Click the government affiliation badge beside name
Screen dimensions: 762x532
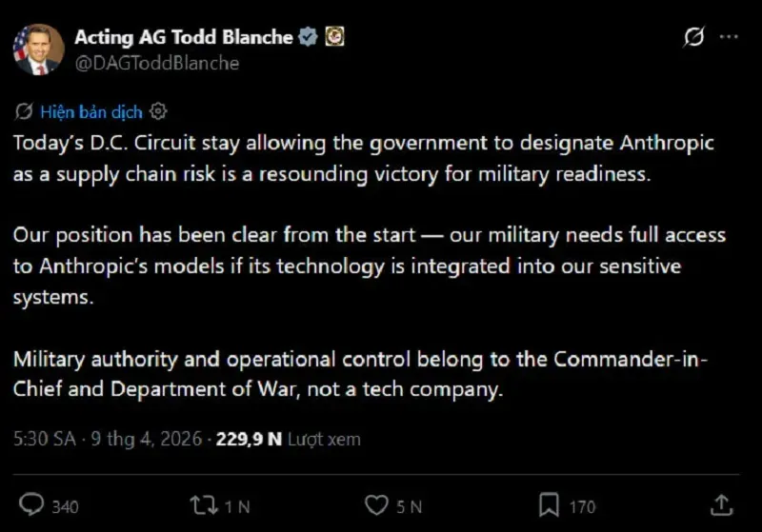point(334,37)
